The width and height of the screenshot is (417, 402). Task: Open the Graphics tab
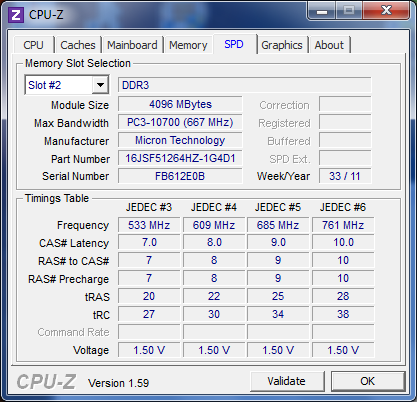[x=282, y=45]
